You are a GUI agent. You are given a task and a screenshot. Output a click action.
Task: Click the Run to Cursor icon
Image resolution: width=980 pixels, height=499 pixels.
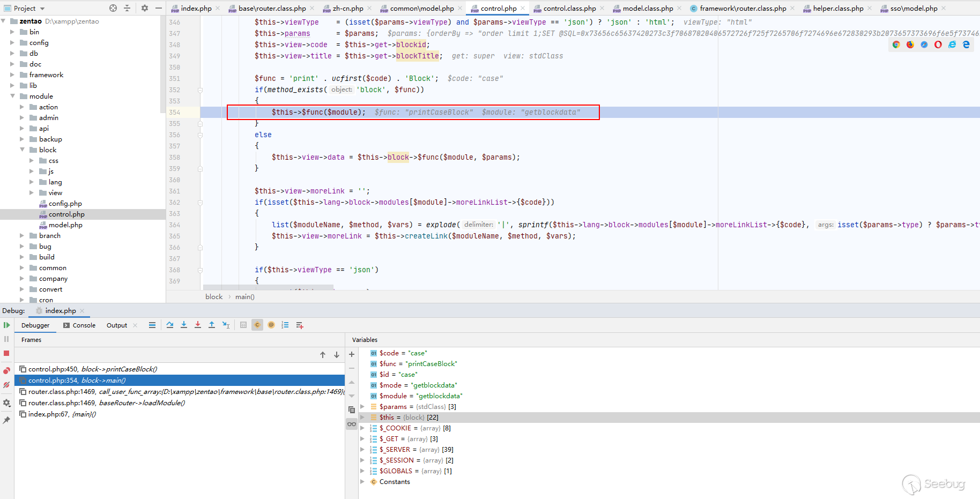click(x=226, y=325)
